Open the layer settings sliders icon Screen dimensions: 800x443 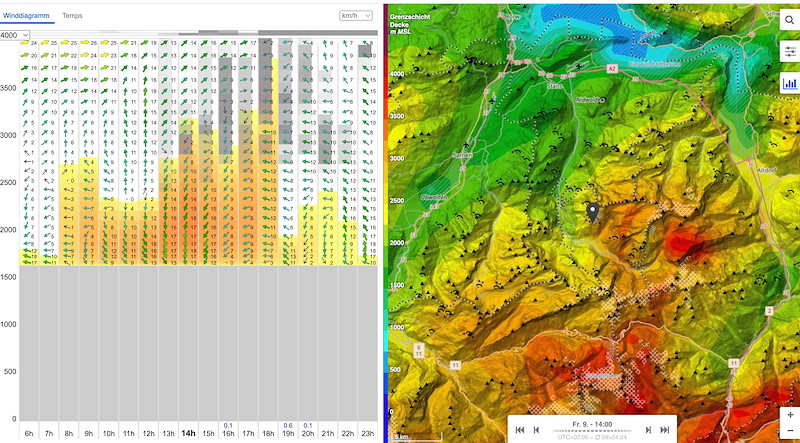[789, 52]
